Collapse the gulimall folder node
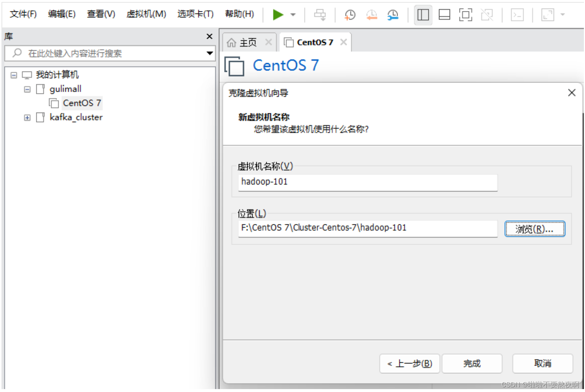Viewport: 585px width, 392px height. [27, 89]
